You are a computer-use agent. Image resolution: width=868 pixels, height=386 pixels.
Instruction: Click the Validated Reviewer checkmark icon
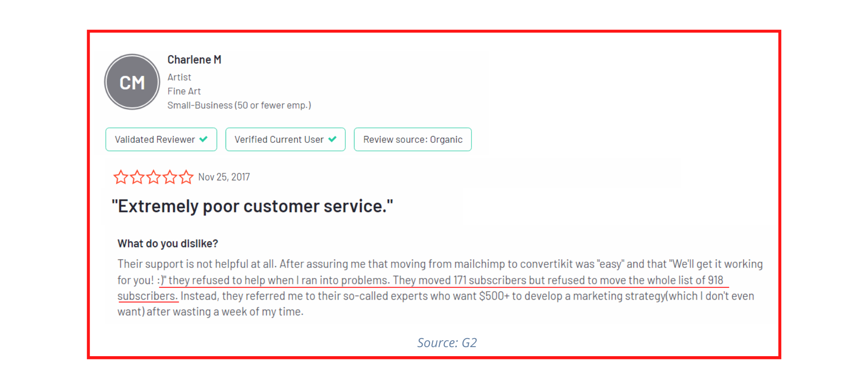point(203,139)
